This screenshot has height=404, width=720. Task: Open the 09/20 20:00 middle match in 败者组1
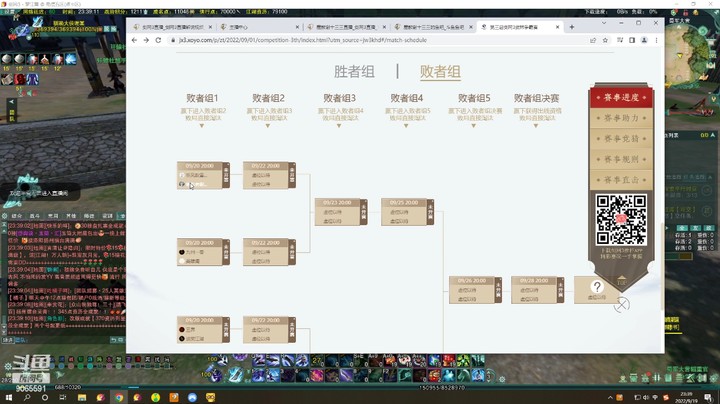click(203, 252)
